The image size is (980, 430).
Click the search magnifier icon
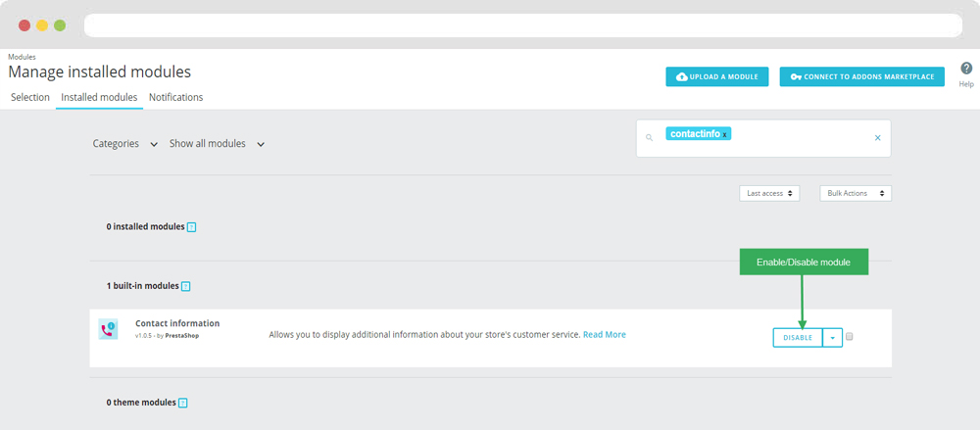(649, 138)
